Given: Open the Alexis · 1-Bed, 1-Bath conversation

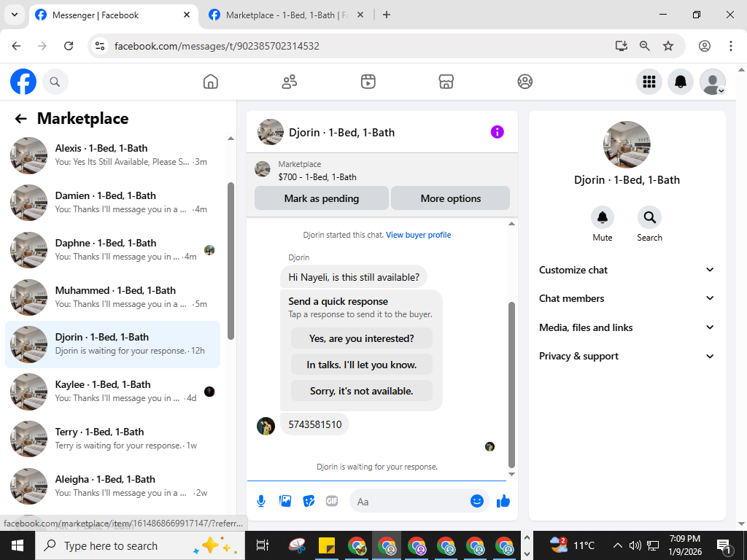Looking at the screenshot, I should (x=113, y=155).
